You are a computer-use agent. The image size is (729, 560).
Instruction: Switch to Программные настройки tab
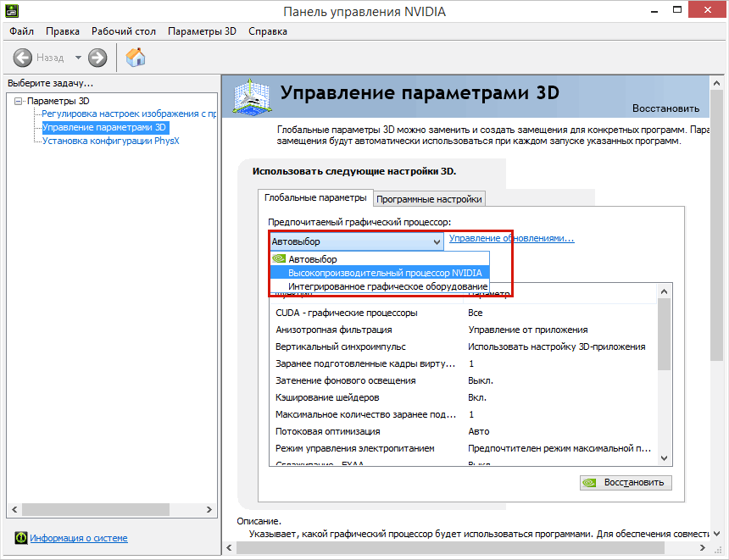pyautogui.click(x=429, y=199)
